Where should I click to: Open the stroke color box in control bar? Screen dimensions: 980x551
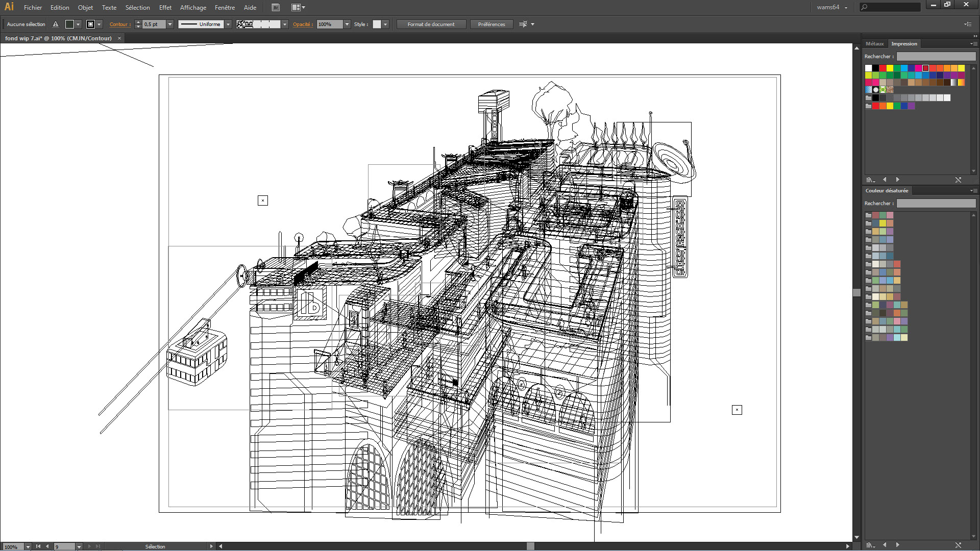[90, 24]
